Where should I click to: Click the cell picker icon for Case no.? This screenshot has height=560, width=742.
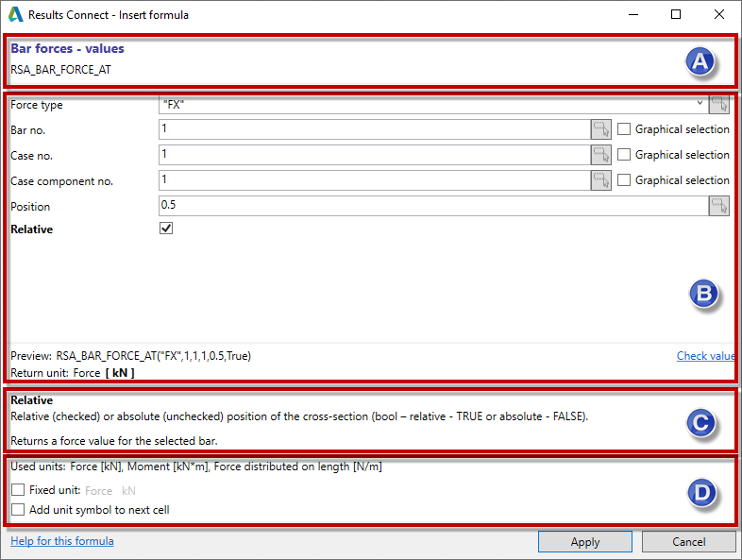(x=601, y=155)
